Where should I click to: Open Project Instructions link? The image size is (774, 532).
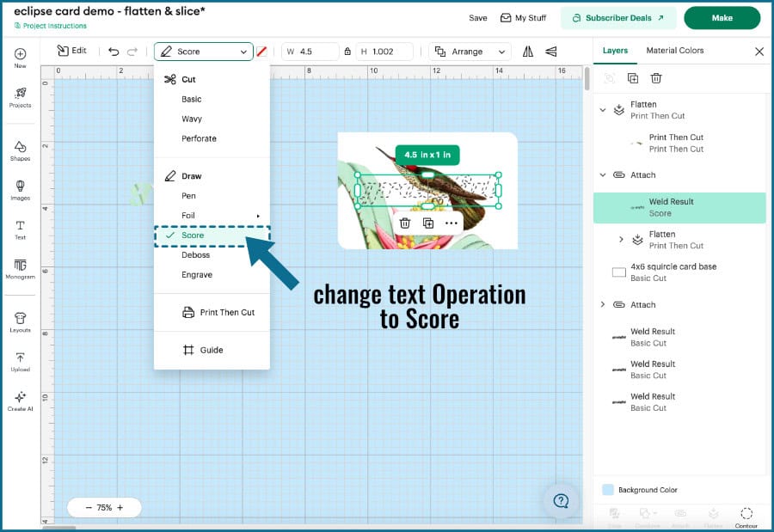point(51,26)
